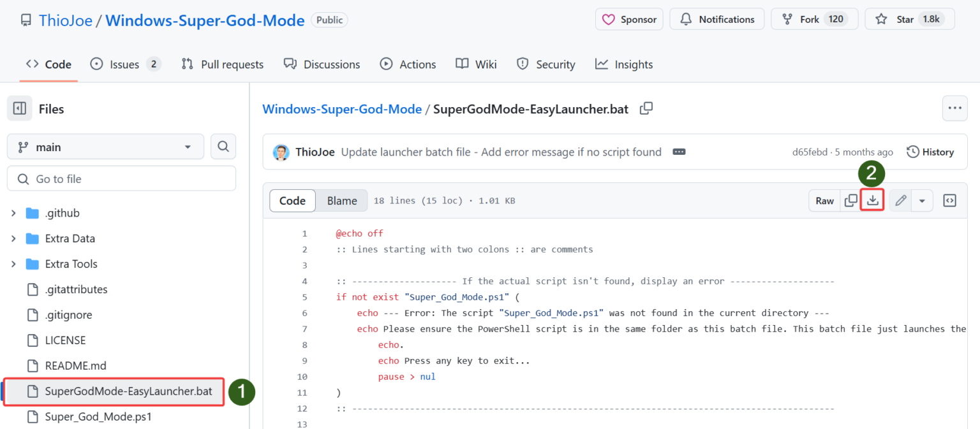Open the Actions tab
This screenshot has width=980, height=429.
[x=408, y=64]
